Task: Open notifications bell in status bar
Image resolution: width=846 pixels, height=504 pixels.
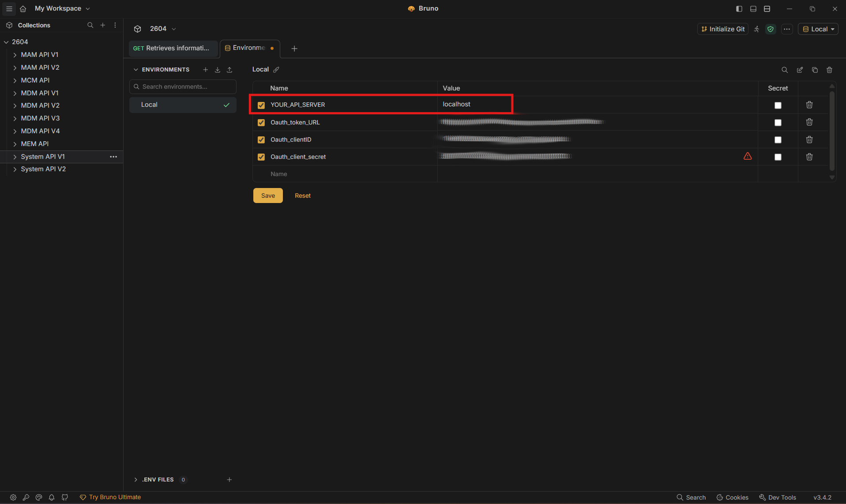Action: (x=52, y=497)
